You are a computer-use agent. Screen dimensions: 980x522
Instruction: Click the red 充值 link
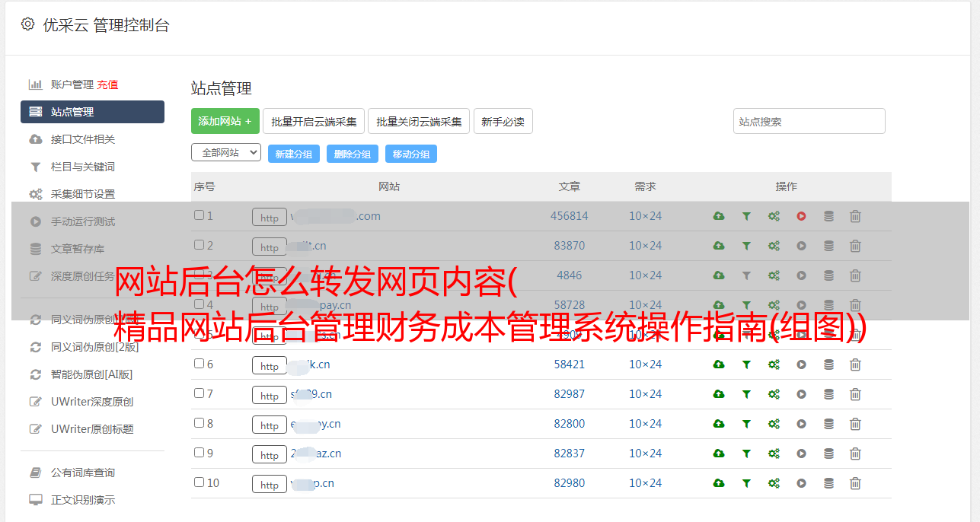click(x=107, y=84)
